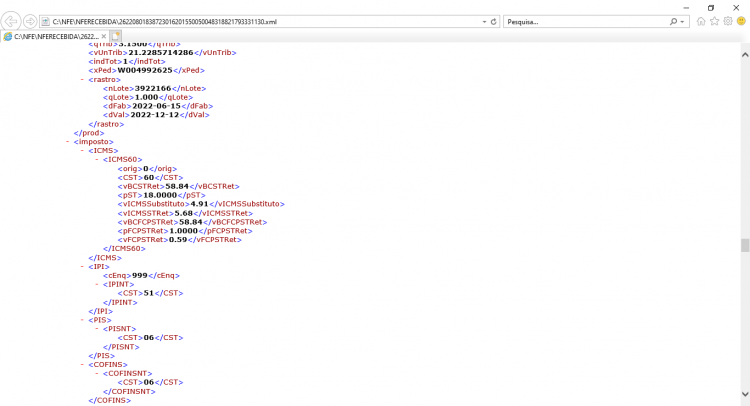The height and width of the screenshot is (406, 750).
Task: Click the vFCPSTRet value 0.59
Action: [178, 240]
